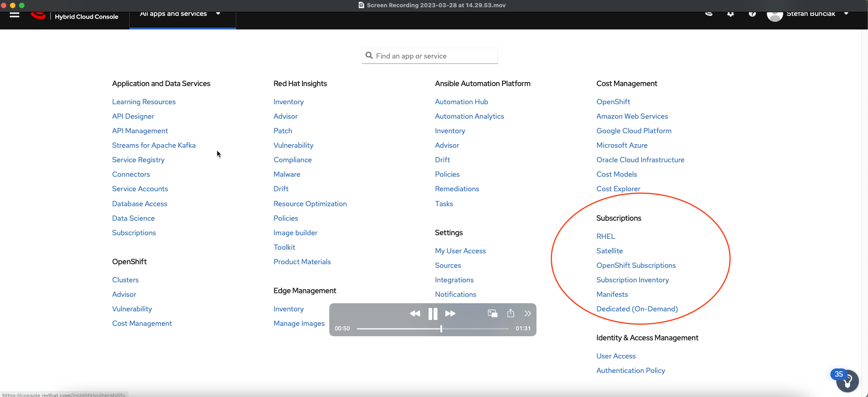
Task: Pause the screen recording playback
Action: coord(433,314)
